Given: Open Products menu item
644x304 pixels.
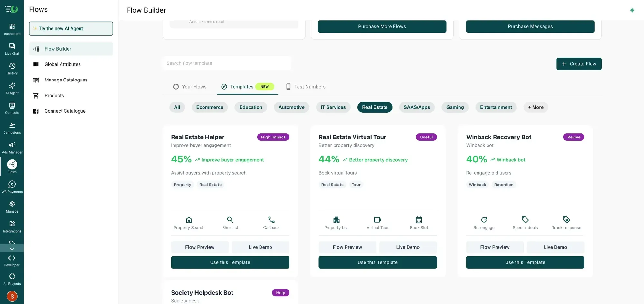Looking at the screenshot, I should 71,96.
